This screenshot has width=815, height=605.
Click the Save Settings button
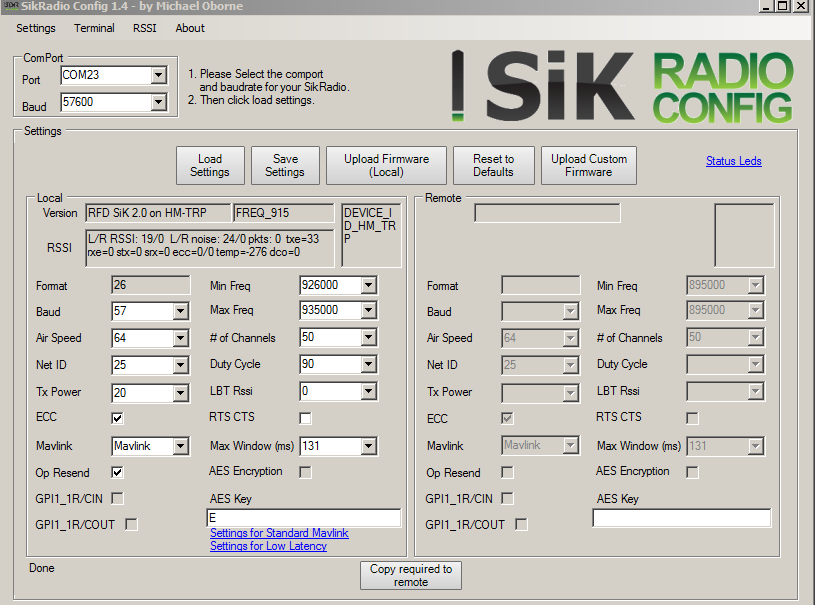(x=285, y=165)
